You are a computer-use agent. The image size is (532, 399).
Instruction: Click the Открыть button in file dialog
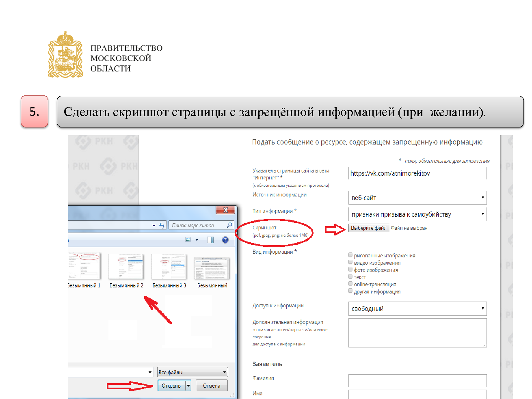tap(171, 386)
